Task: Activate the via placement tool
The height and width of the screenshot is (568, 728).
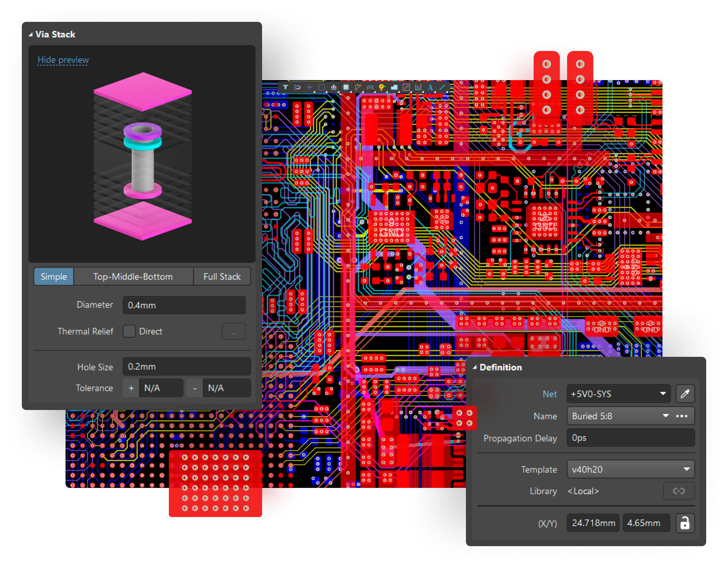Action: click(381, 87)
